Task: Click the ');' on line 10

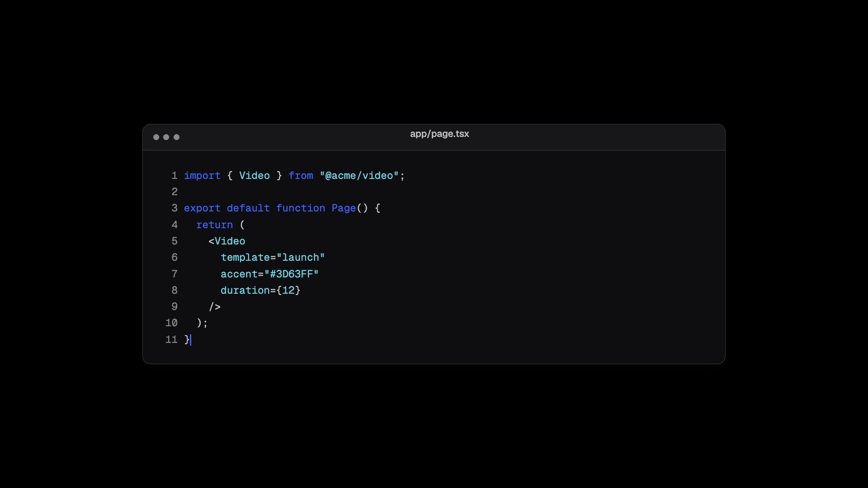Action: coord(202,323)
